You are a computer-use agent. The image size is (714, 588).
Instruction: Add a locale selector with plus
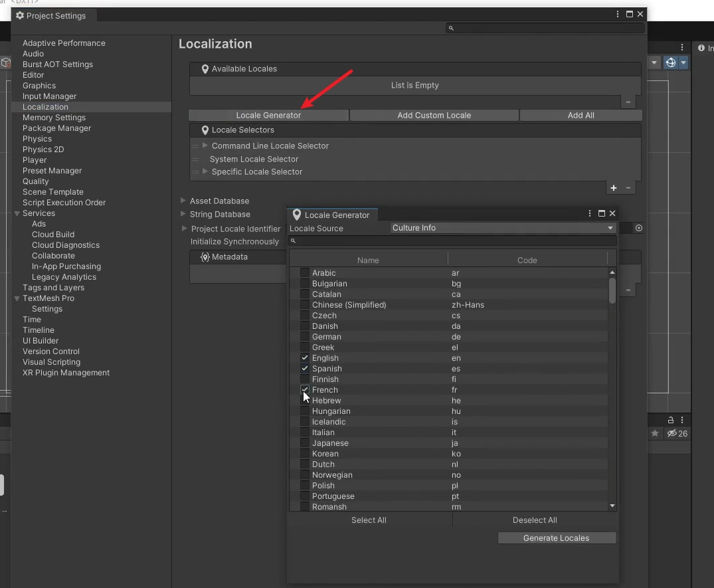(x=613, y=187)
